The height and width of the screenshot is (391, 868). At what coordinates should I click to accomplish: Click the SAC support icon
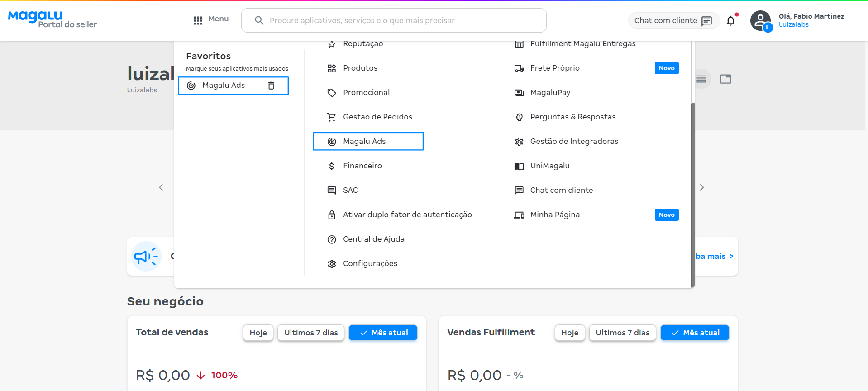point(332,190)
